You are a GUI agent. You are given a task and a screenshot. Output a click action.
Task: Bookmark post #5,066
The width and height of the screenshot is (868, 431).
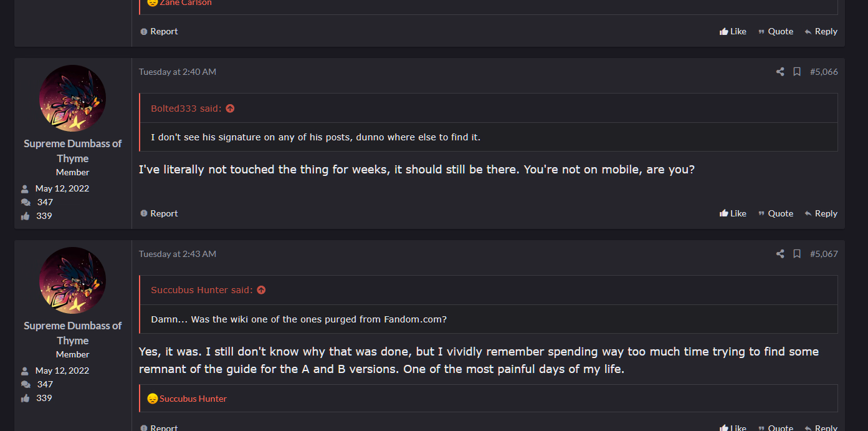click(797, 72)
